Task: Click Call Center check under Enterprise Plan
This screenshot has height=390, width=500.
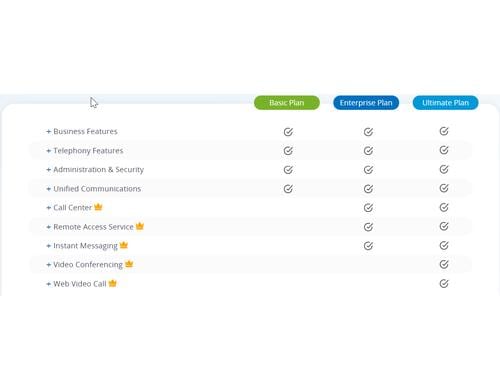Action: [368, 208]
